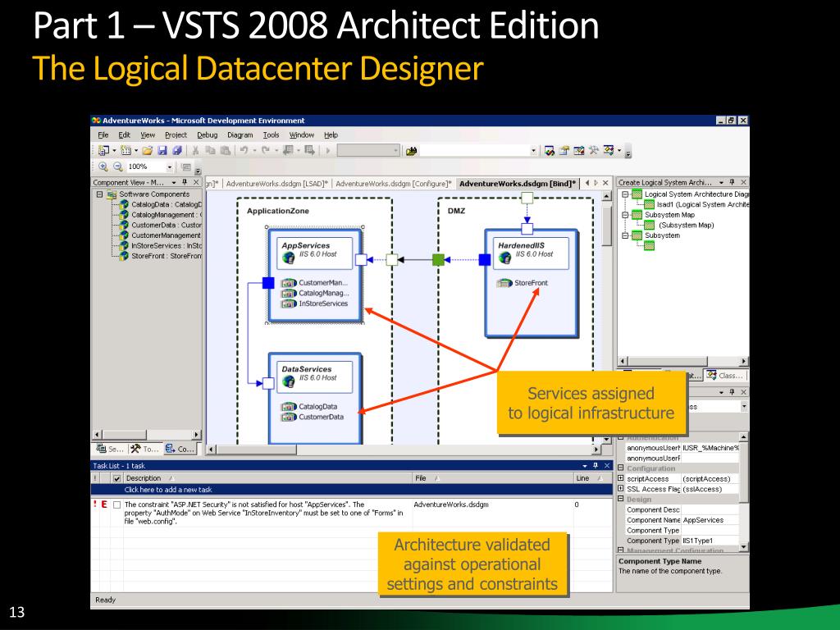Collapse the Subsystem Map tree node

[x=624, y=215]
